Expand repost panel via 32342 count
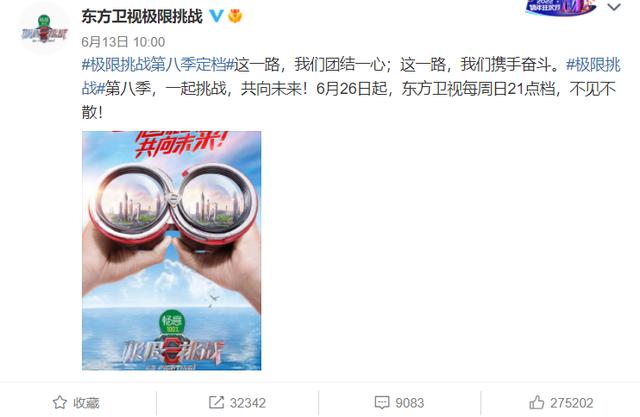Screen dimensions: 640x417 click(x=248, y=403)
